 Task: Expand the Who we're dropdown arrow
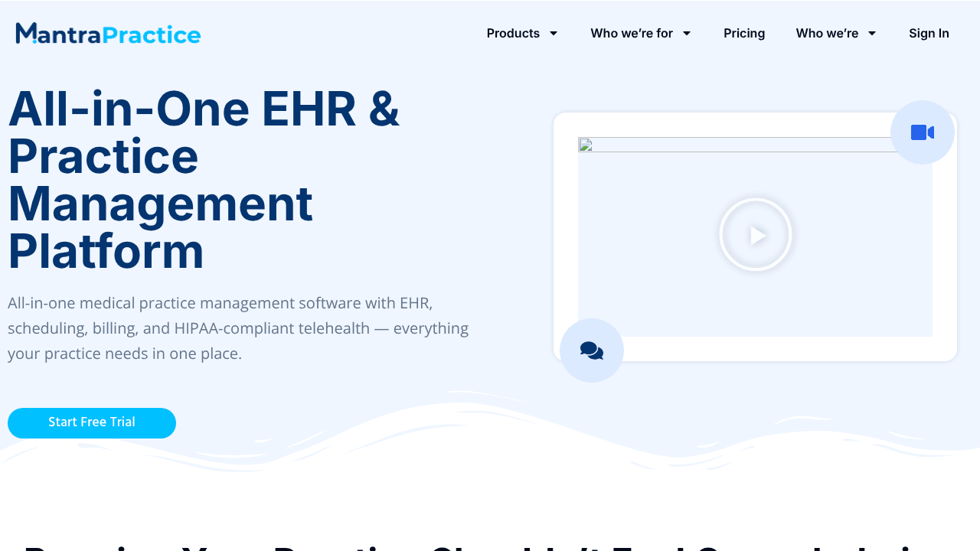(x=872, y=33)
